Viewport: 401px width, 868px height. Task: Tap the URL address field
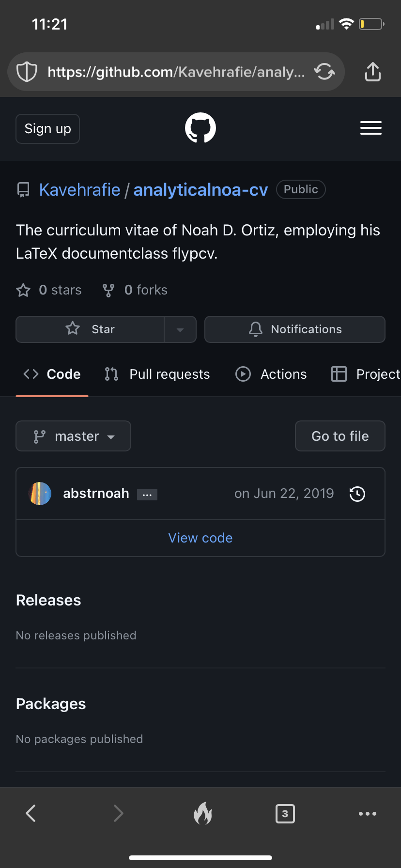pyautogui.click(x=176, y=72)
